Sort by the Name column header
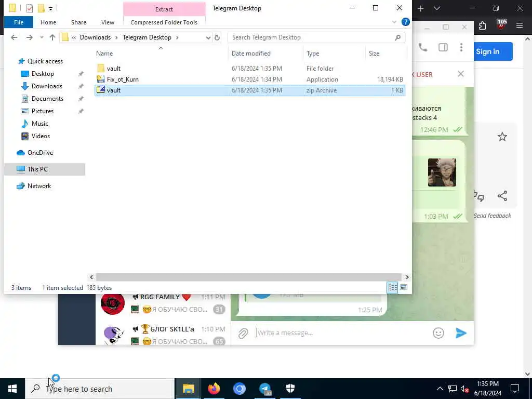Image resolution: width=532 pixels, height=399 pixels. tap(161, 54)
